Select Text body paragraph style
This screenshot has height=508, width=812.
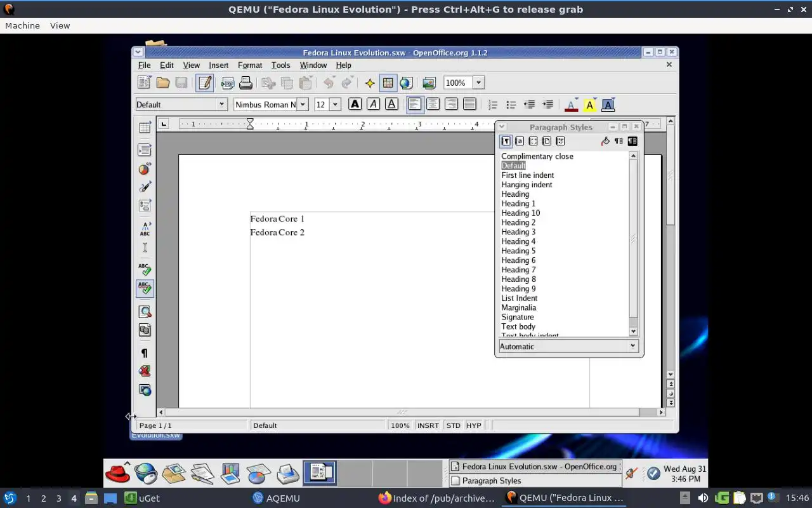[x=518, y=326]
